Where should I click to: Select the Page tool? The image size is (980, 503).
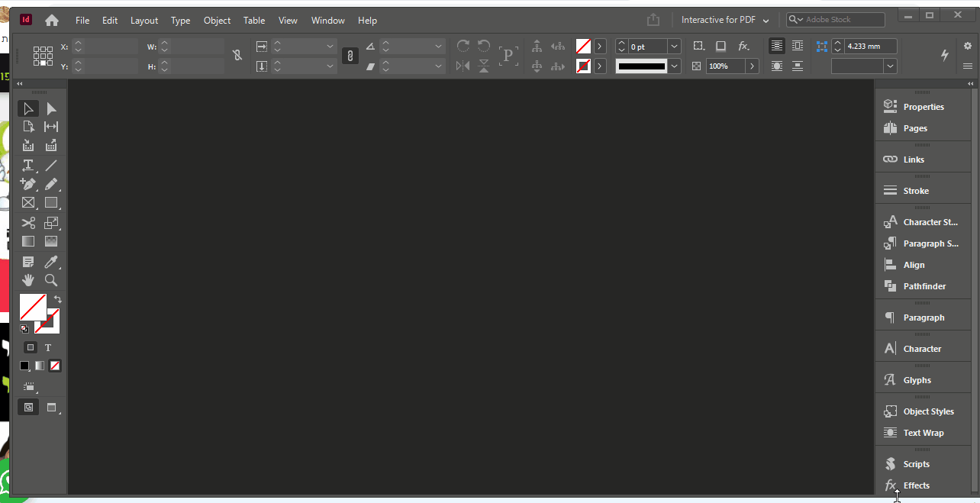pos(28,127)
